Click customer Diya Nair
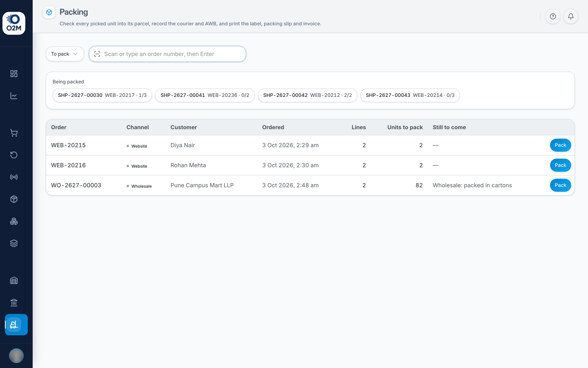This screenshot has height=368, width=588. pyautogui.click(x=183, y=145)
